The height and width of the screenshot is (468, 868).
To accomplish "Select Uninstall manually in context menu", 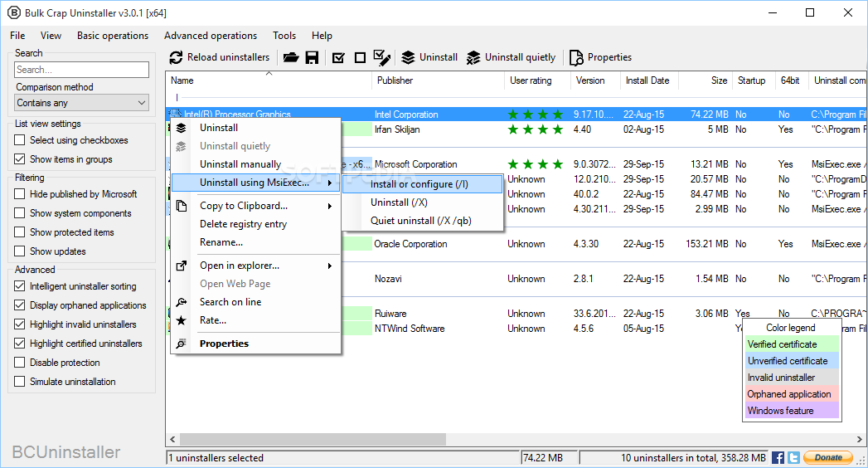I will click(x=255, y=164).
